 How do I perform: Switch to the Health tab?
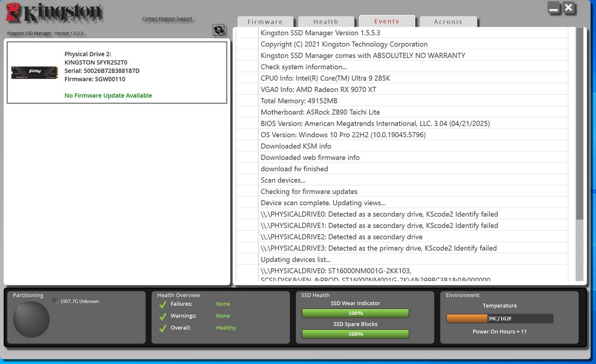coord(326,21)
